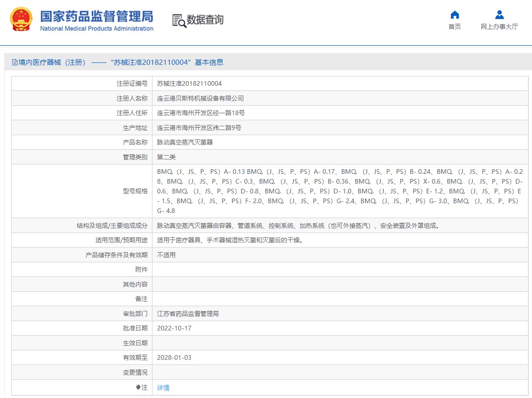Select production address 连云港市海州开发区纬二路9号
532x398 pixels.
(199, 128)
